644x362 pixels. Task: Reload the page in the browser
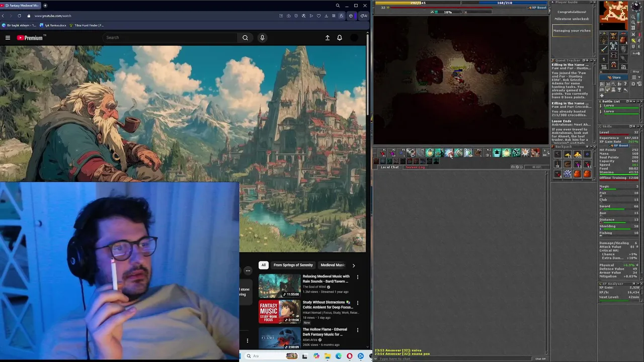(x=19, y=16)
